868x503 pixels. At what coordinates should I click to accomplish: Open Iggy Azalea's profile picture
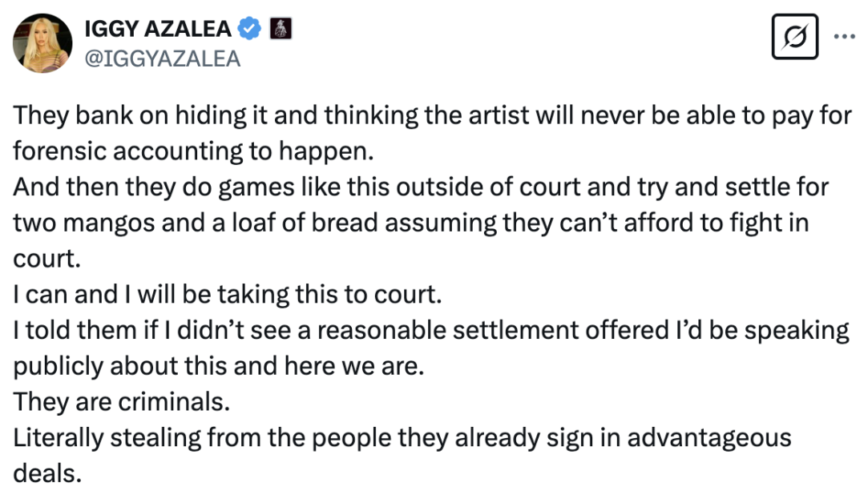(42, 43)
